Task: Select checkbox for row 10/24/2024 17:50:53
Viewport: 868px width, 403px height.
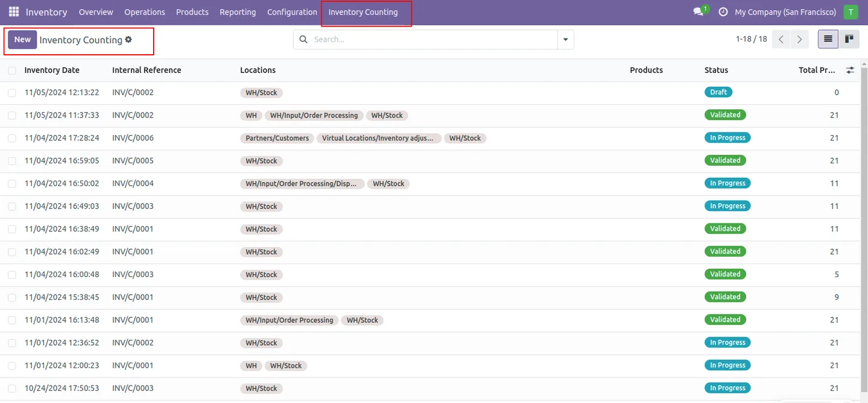Action: tap(12, 389)
